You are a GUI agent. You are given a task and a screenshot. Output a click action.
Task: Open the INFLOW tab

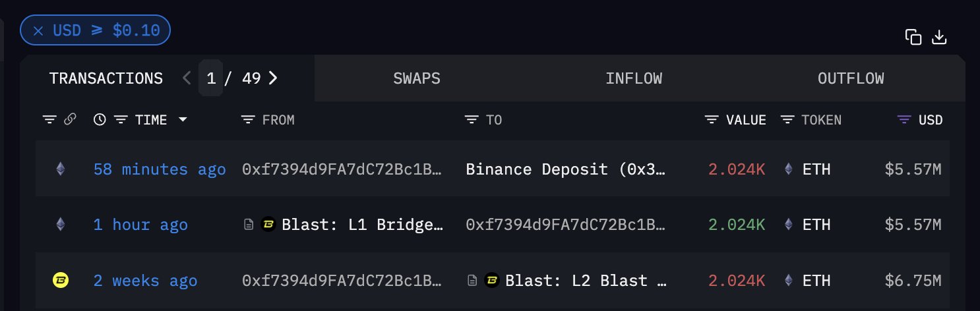[634, 78]
